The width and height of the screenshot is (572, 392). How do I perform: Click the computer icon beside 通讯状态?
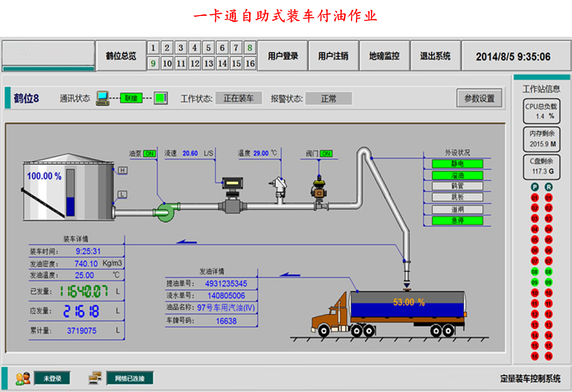coord(102,98)
